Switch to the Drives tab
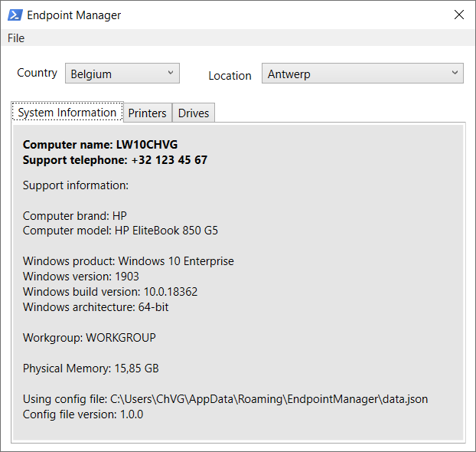 point(194,113)
